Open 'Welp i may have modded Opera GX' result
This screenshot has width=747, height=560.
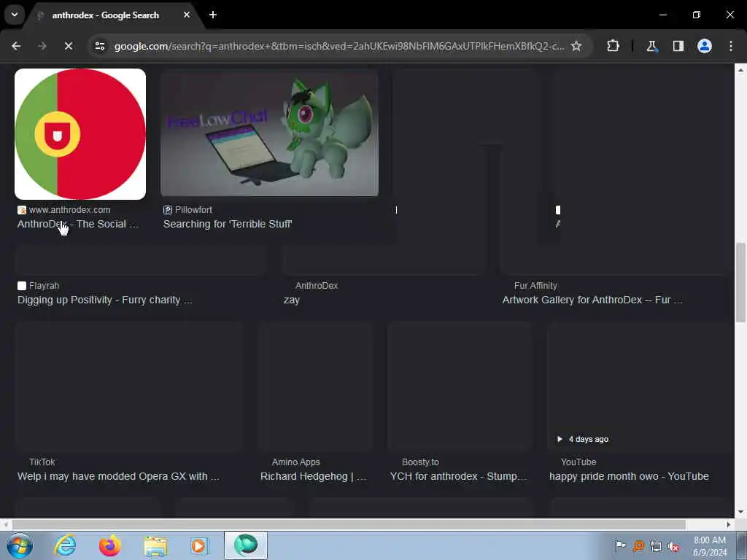point(119,476)
